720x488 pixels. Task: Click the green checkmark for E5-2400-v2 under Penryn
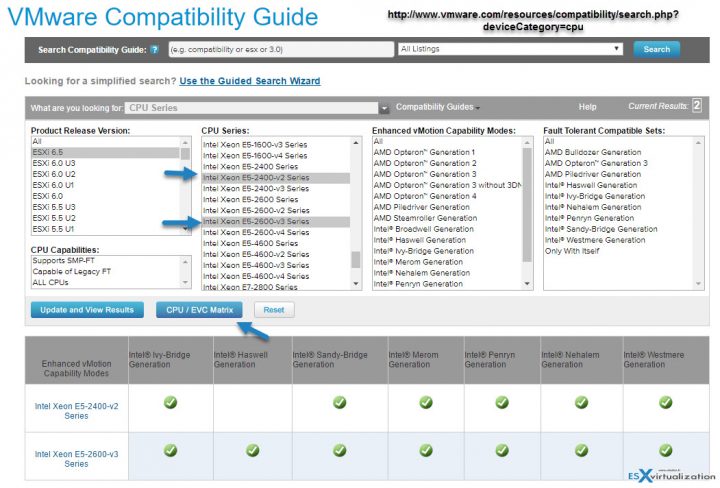click(x=502, y=403)
